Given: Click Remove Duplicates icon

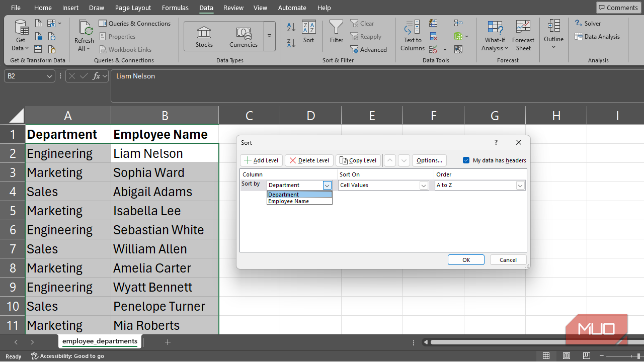Looking at the screenshot, I should pos(433,37).
